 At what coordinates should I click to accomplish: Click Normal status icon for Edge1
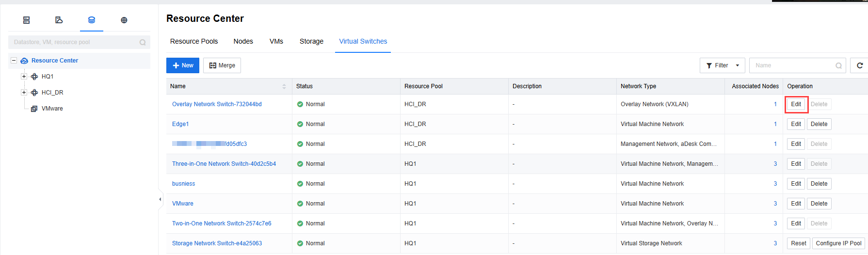point(300,124)
